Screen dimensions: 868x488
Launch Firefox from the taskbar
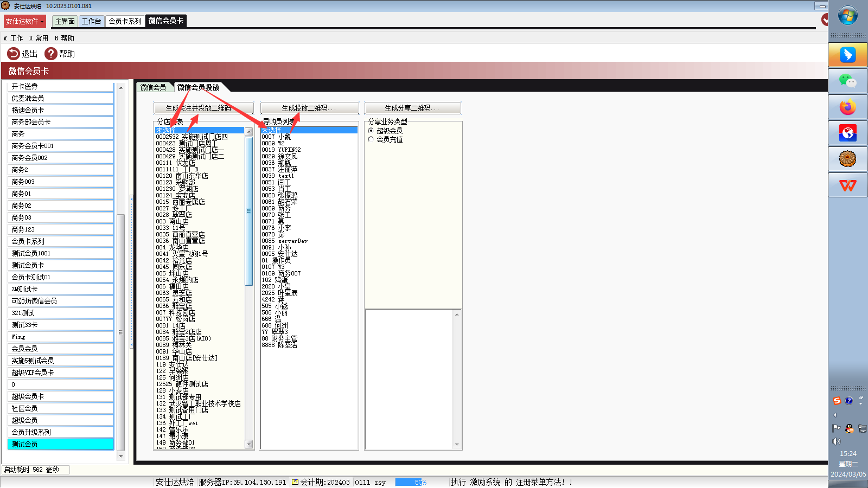847,107
